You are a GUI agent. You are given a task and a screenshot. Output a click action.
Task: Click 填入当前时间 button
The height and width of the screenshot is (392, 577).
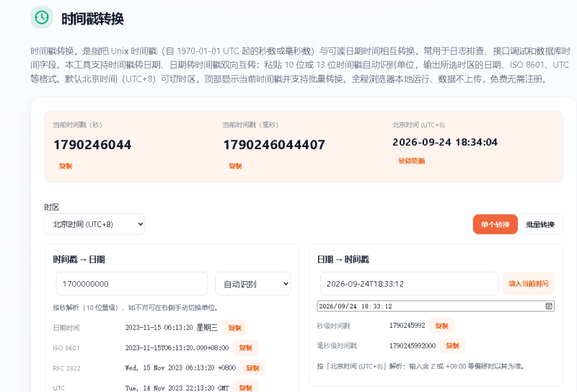click(529, 283)
